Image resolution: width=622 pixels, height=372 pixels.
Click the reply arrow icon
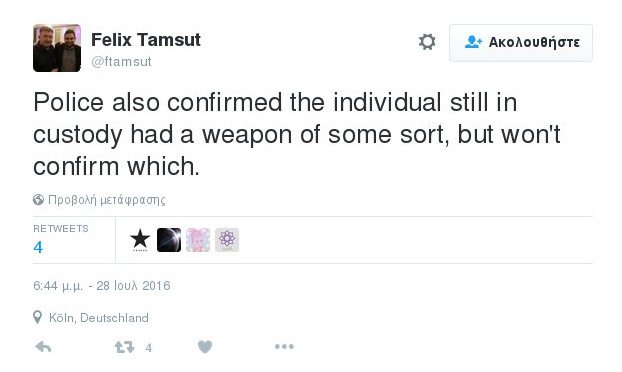[43, 347]
